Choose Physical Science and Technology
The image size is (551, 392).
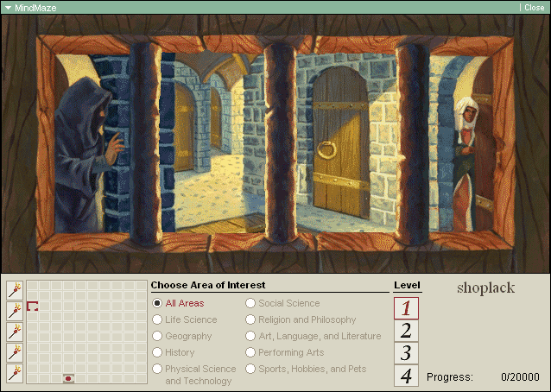pyautogui.click(x=157, y=369)
